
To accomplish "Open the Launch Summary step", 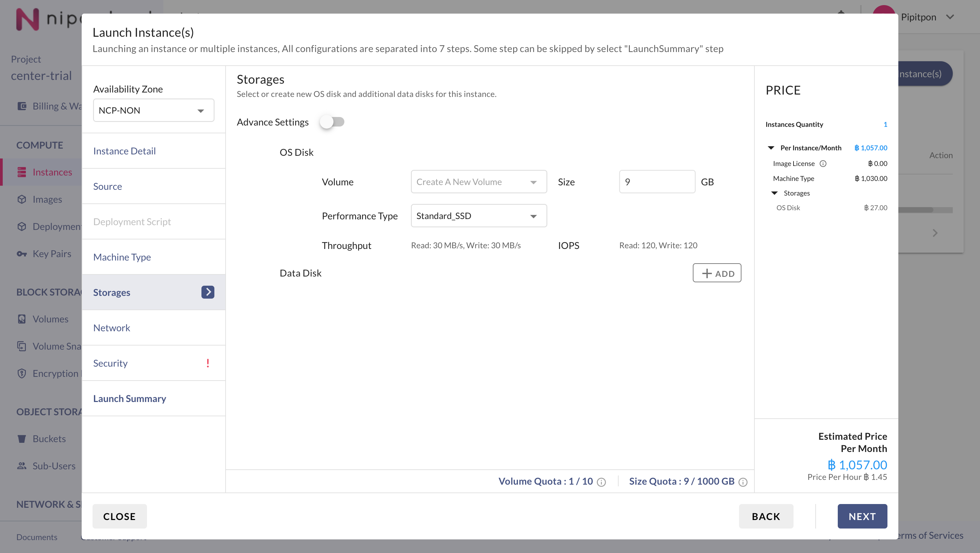I will pyautogui.click(x=153, y=399).
